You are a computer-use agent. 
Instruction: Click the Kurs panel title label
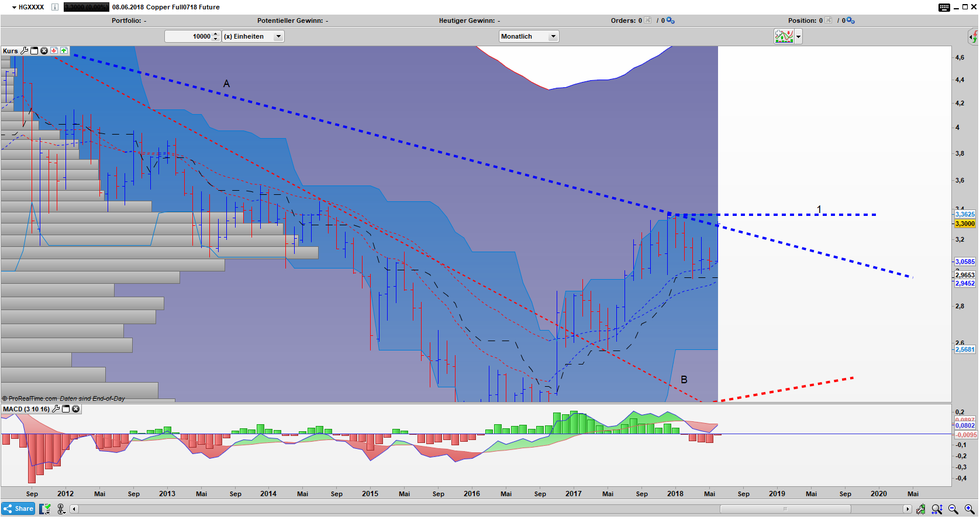pos(11,51)
